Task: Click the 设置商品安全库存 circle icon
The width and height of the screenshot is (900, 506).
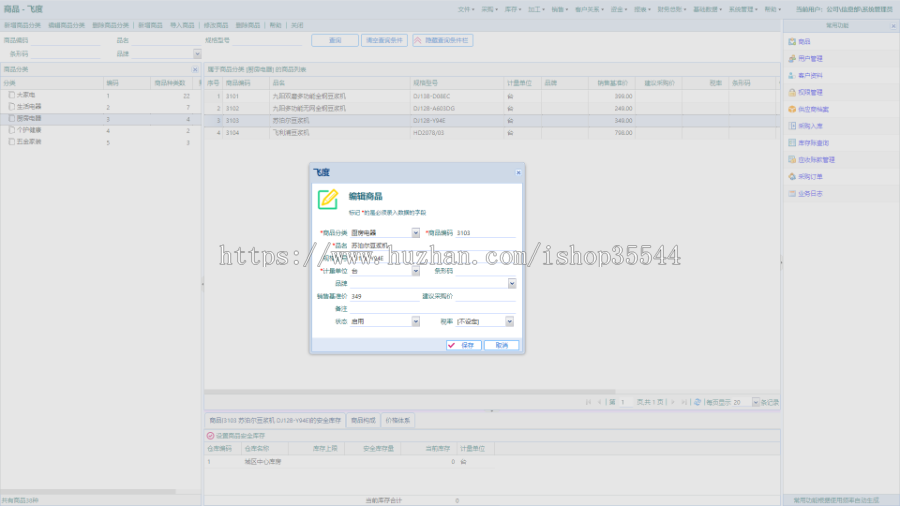Action: click(210, 435)
